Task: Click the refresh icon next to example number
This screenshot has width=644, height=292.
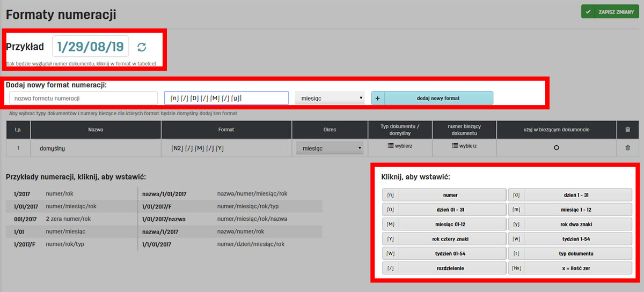Action: coord(142,47)
